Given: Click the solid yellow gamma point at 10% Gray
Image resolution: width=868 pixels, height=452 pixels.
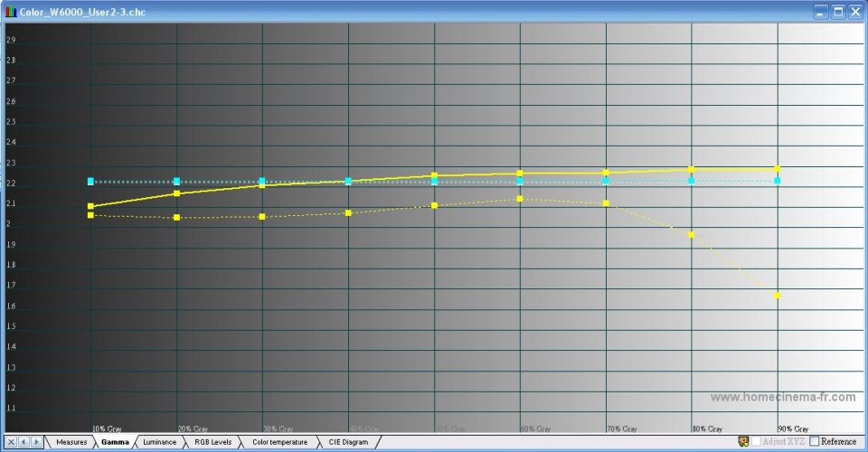Looking at the screenshot, I should [x=90, y=206].
